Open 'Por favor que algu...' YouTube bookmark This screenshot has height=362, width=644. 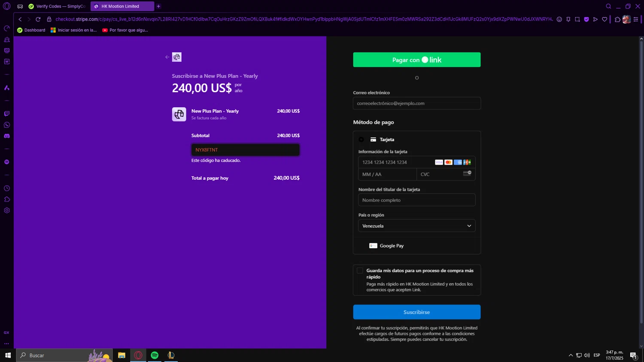(x=125, y=30)
